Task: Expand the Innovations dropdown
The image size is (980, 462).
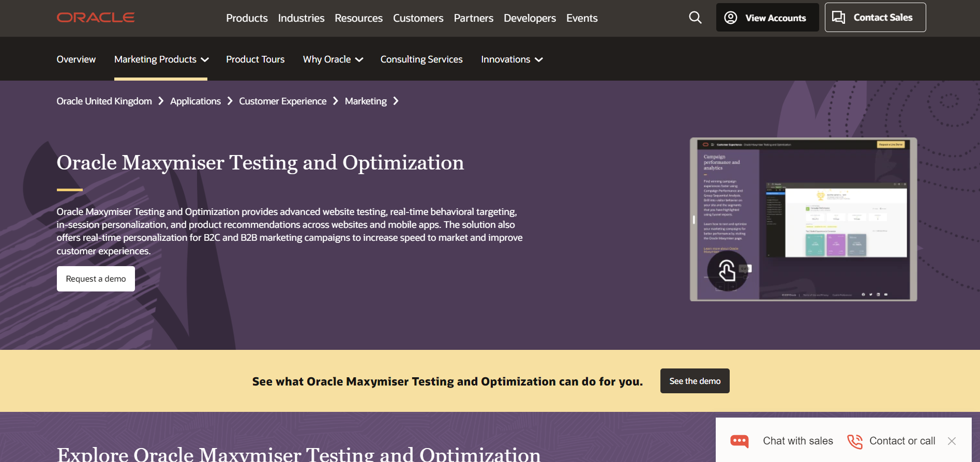Action: (x=511, y=59)
